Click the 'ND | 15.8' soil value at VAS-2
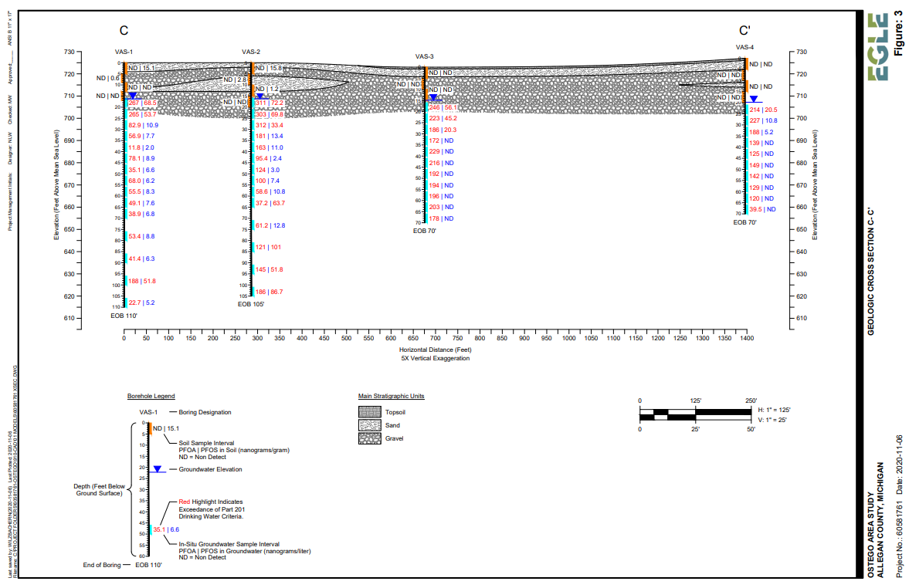Viewport: 909px width, 588px height. click(269, 69)
